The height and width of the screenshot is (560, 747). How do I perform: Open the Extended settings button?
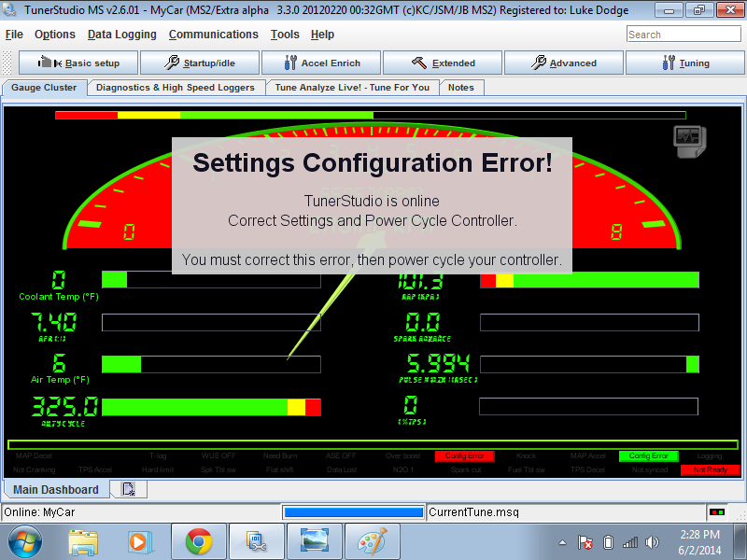pyautogui.click(x=443, y=63)
